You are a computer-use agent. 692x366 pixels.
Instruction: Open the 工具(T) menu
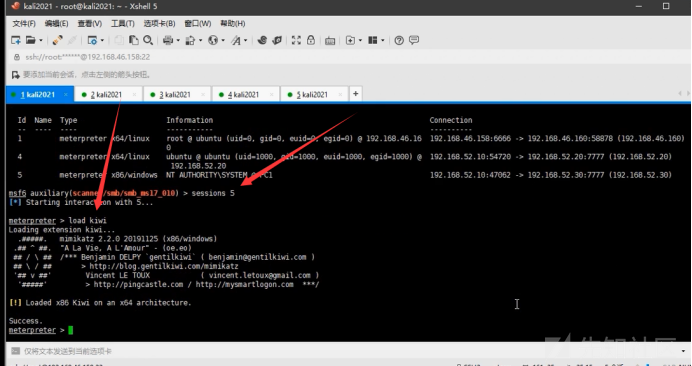tap(122, 23)
